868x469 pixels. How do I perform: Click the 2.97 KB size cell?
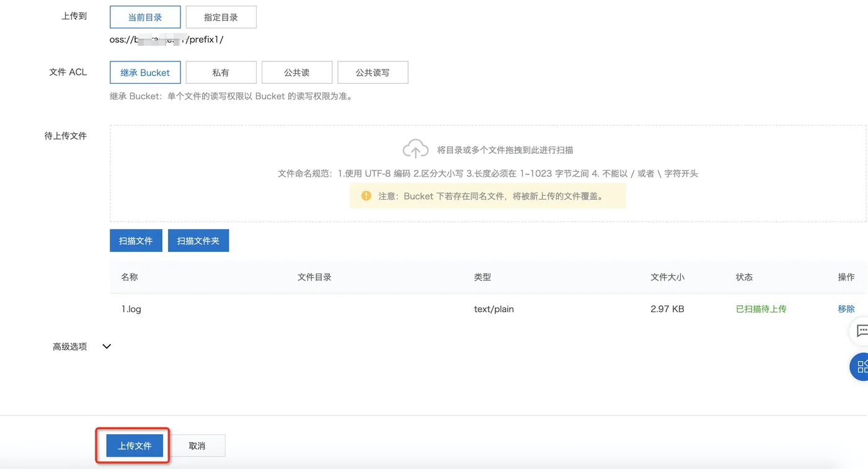(668, 309)
